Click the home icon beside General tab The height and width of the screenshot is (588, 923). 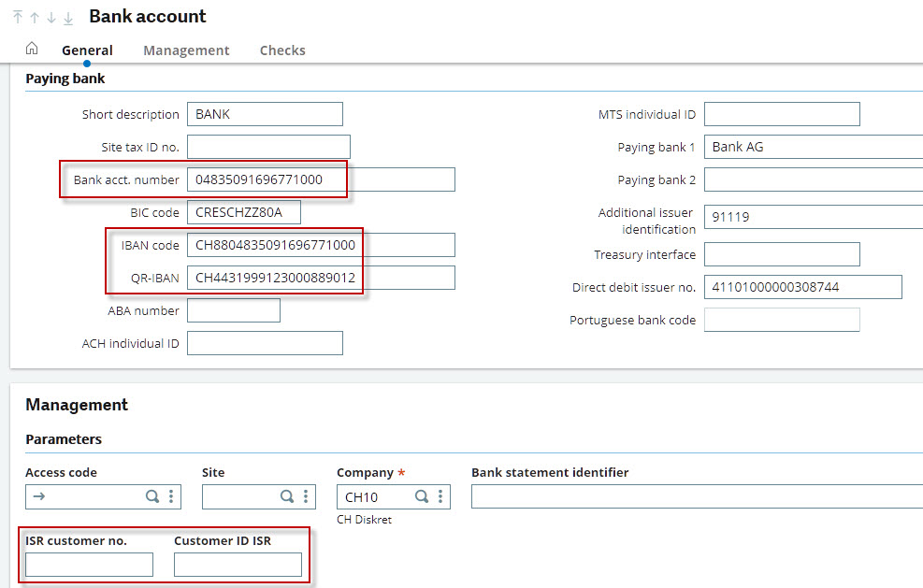click(32, 50)
